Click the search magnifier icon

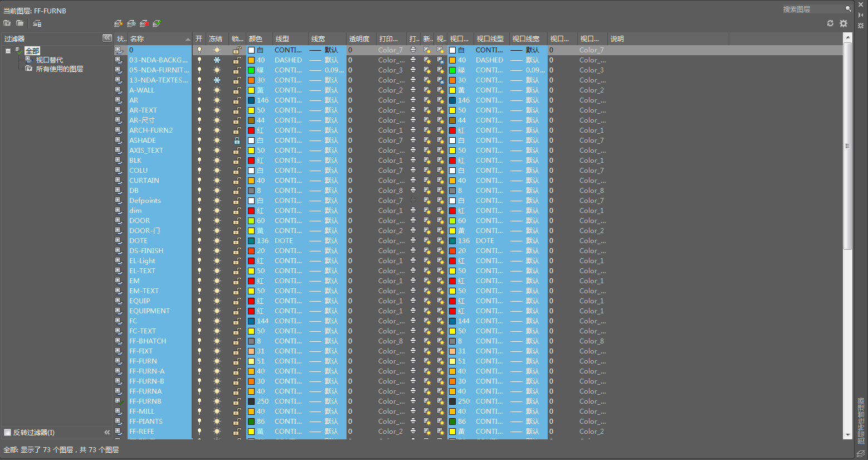tap(849, 9)
